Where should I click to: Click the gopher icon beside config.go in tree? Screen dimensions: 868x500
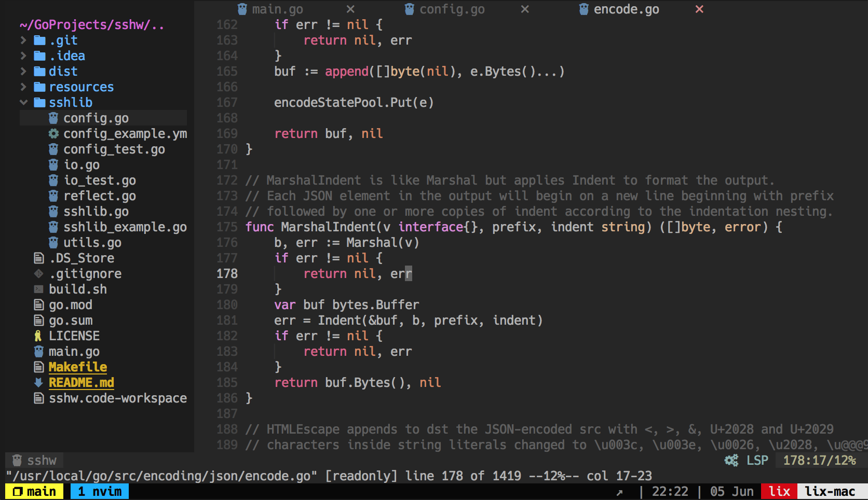tap(53, 118)
